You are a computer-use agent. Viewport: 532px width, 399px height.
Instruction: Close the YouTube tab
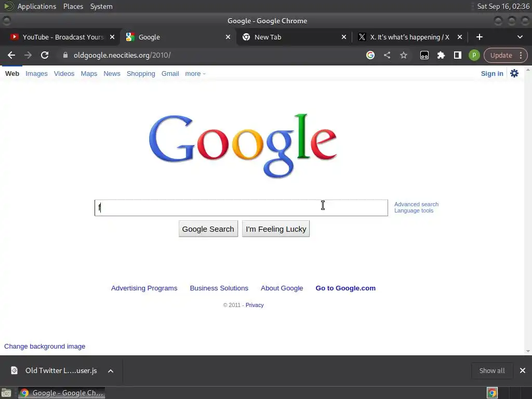coord(112,37)
